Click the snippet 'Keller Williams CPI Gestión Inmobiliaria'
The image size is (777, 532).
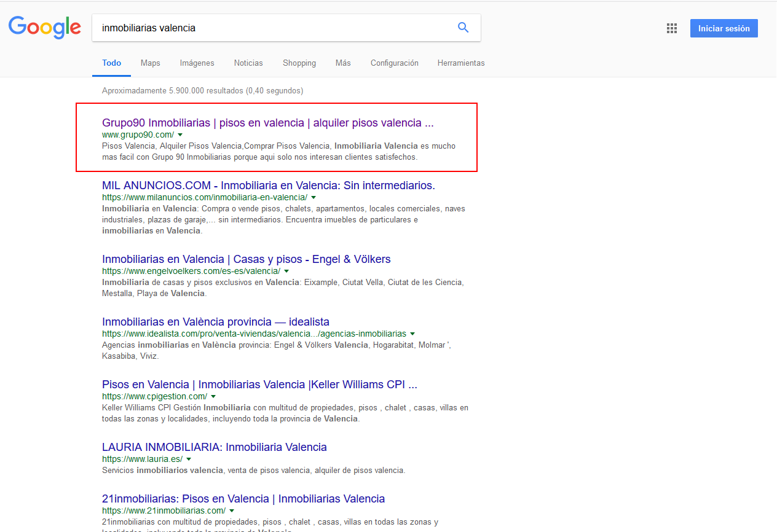click(285, 413)
